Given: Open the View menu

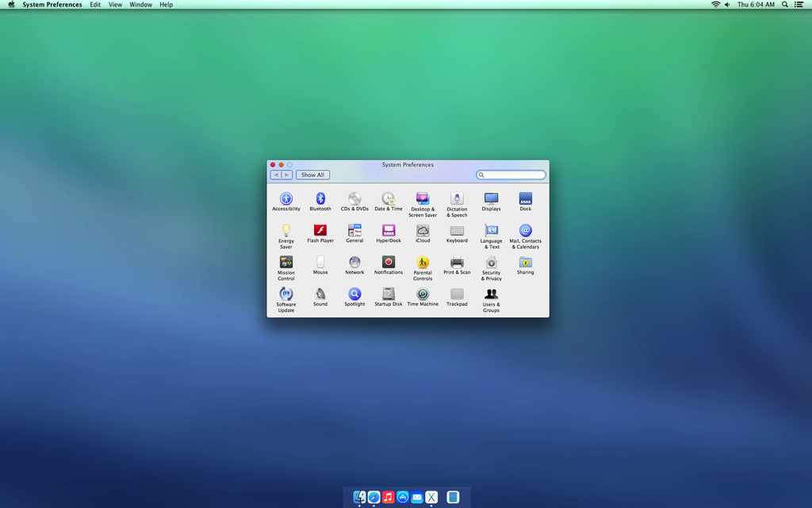Looking at the screenshot, I should (115, 5).
